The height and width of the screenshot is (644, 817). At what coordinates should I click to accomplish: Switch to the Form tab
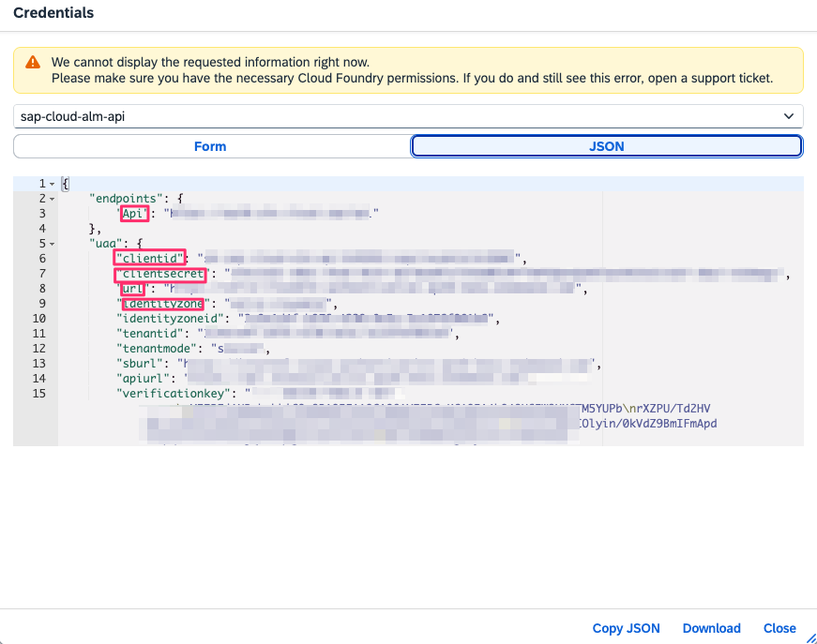tap(210, 146)
